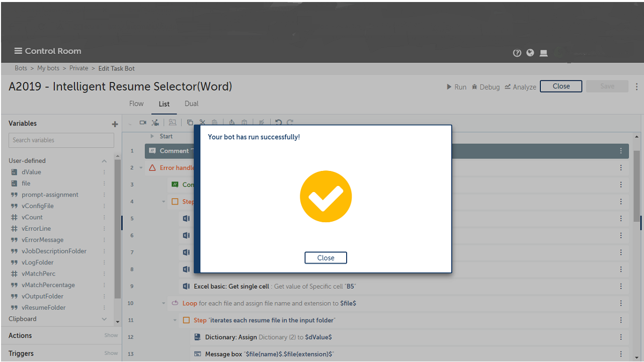Click the grayed-out Save button
The height and width of the screenshot is (362, 644).
pyautogui.click(x=607, y=86)
